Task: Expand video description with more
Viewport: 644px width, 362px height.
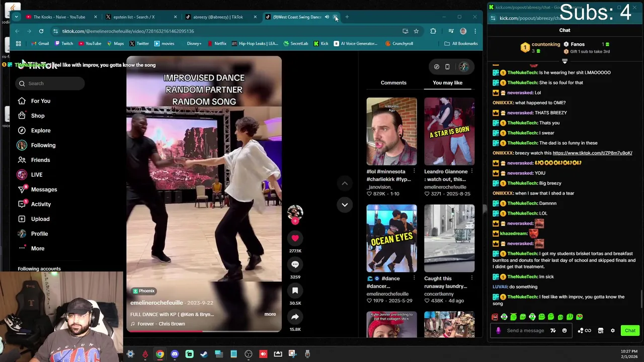Action: pyautogui.click(x=270, y=314)
